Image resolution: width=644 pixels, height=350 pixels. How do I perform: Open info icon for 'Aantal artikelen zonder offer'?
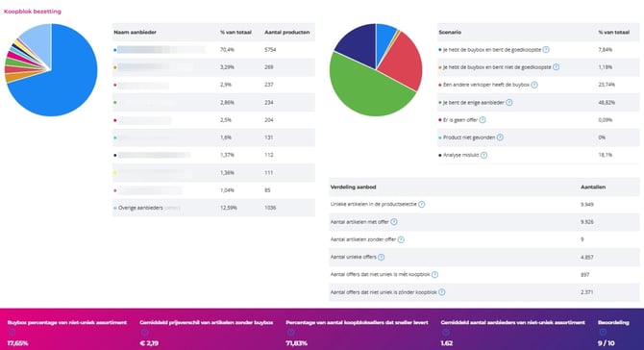coord(401,239)
